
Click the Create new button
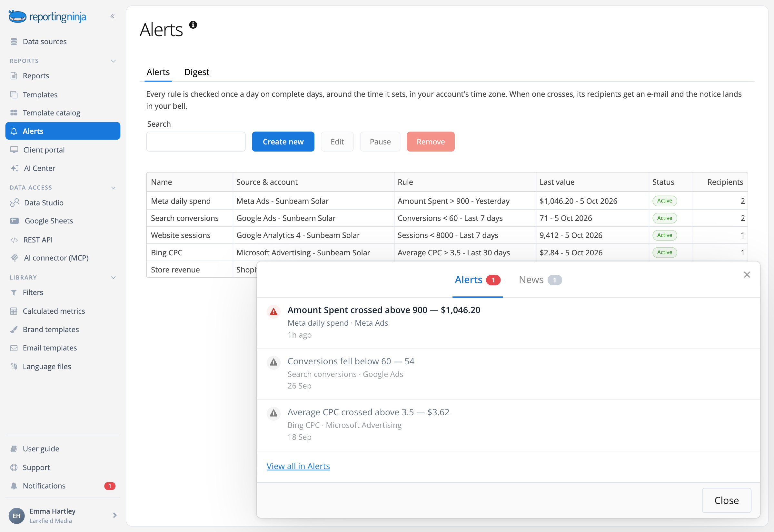(283, 142)
